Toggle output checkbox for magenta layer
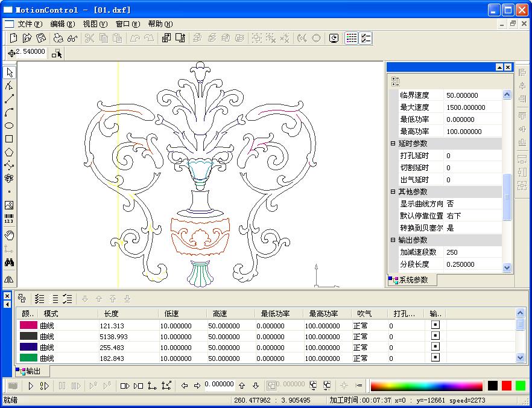The image size is (532, 408). 435,325
